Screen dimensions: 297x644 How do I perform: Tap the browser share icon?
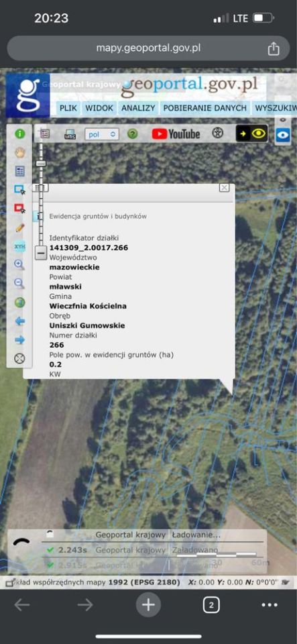(x=274, y=48)
